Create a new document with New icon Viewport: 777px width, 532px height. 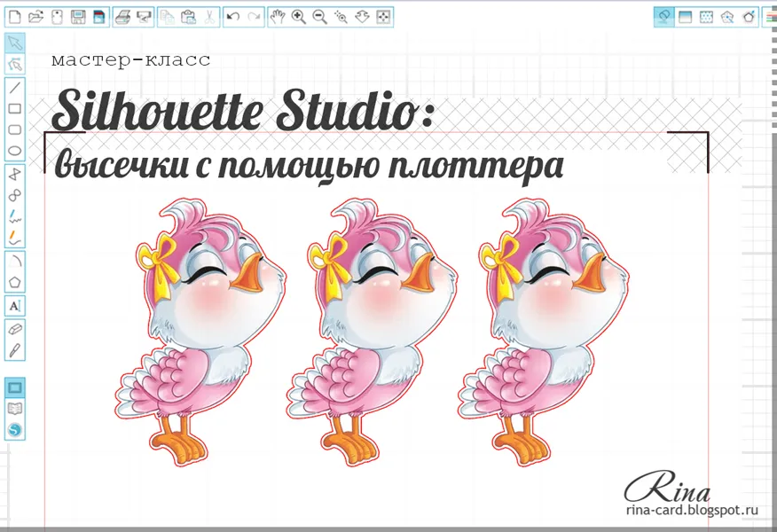point(15,18)
